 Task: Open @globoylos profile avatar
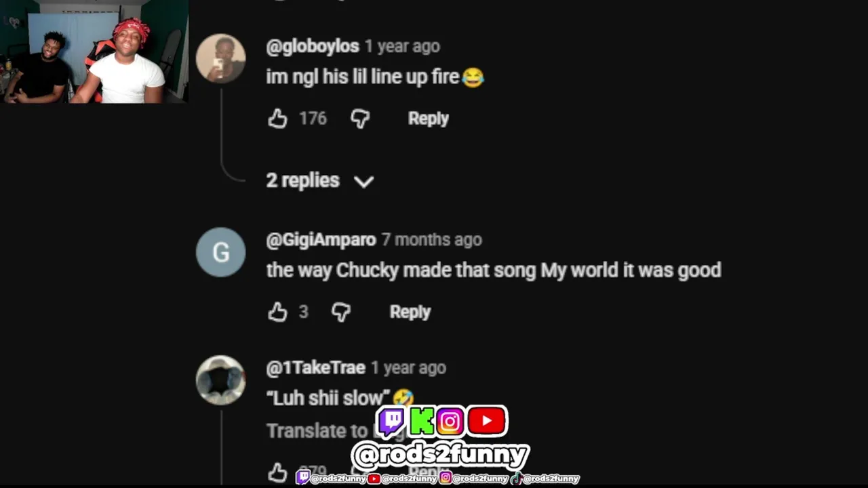221,58
